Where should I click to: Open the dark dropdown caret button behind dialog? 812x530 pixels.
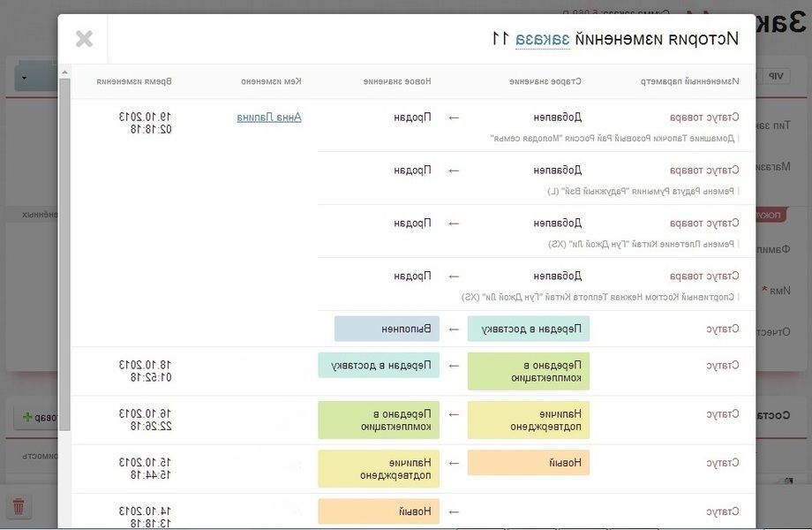coord(24,78)
